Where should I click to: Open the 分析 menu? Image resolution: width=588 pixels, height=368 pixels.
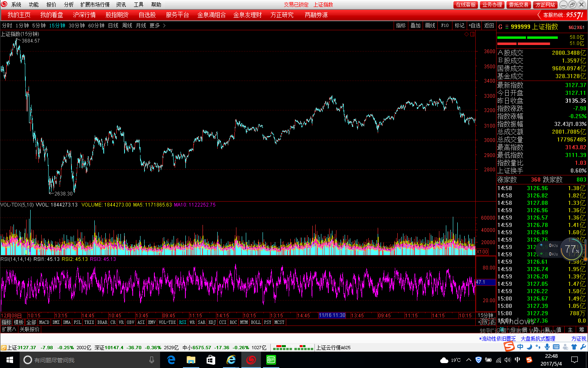click(x=69, y=4)
